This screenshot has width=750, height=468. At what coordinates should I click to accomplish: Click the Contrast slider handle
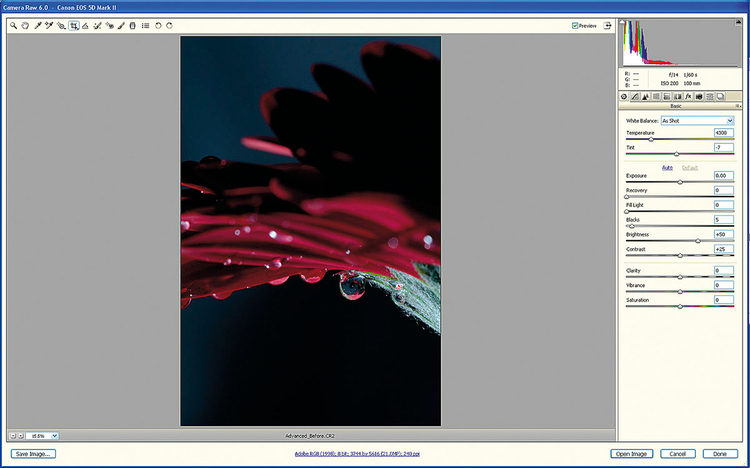point(680,256)
